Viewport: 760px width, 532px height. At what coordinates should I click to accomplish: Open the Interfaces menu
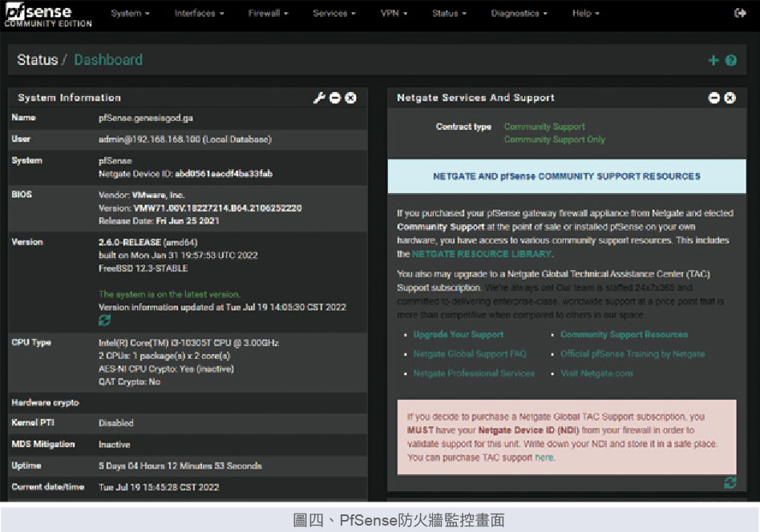199,14
